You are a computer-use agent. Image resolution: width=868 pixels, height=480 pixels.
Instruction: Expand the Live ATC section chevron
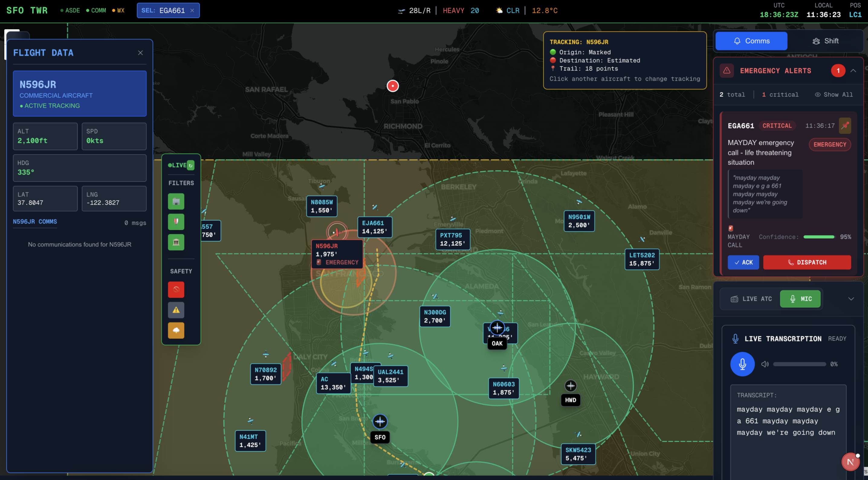pyautogui.click(x=851, y=299)
